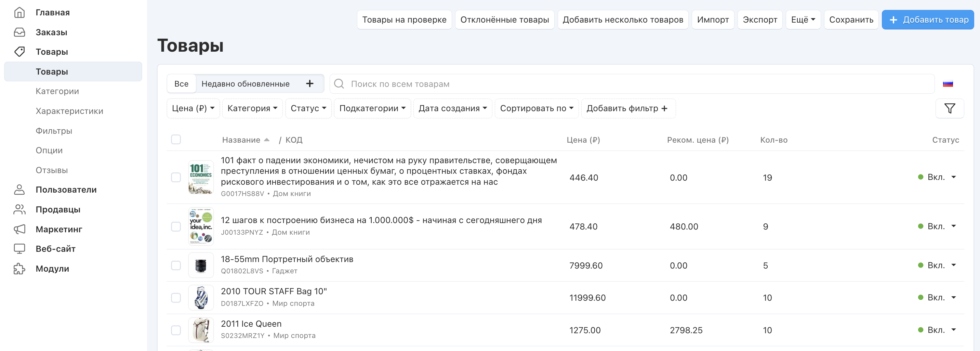Check the box for 18-55mm Портретный объектив

(176, 265)
